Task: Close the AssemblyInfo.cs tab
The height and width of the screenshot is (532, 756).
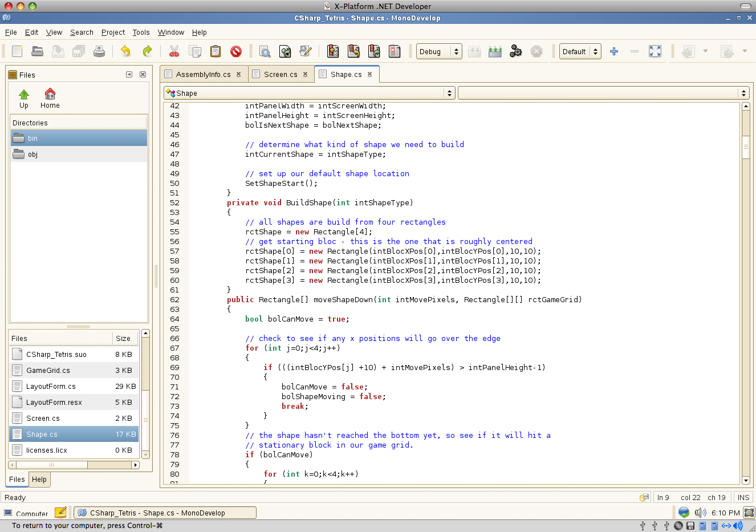Action: coord(238,74)
